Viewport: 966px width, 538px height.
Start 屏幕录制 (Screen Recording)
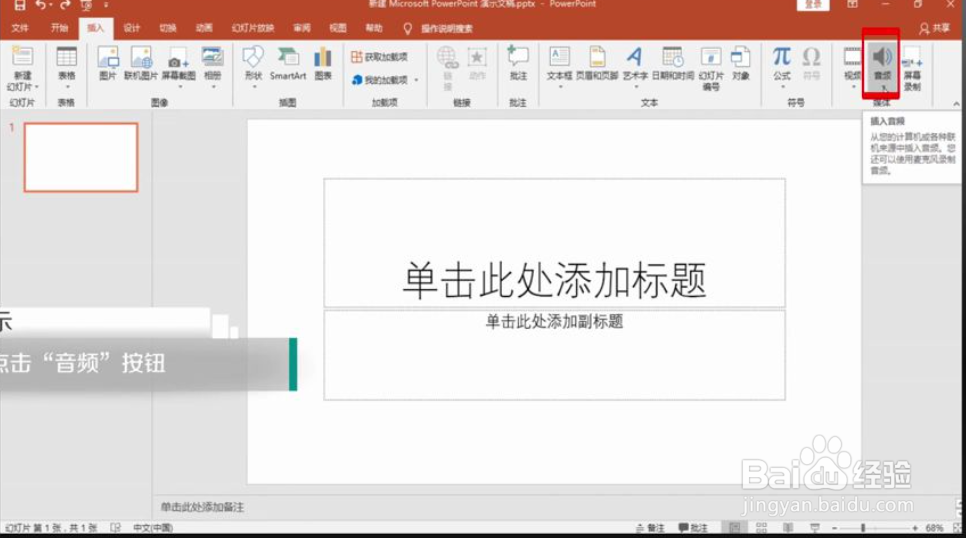click(x=912, y=68)
